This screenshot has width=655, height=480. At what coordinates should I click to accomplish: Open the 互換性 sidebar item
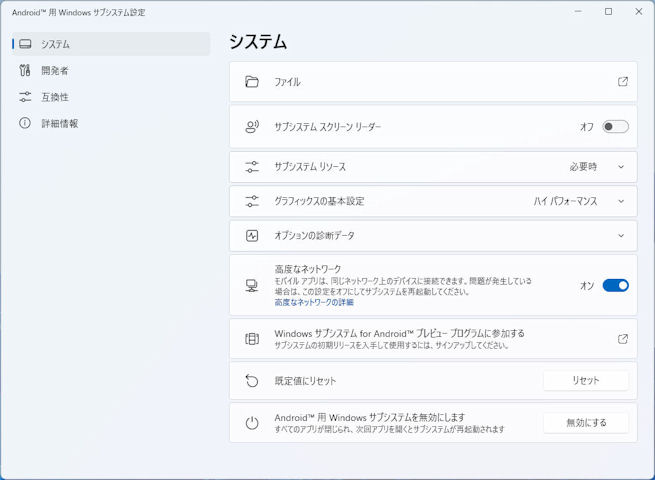[111, 97]
